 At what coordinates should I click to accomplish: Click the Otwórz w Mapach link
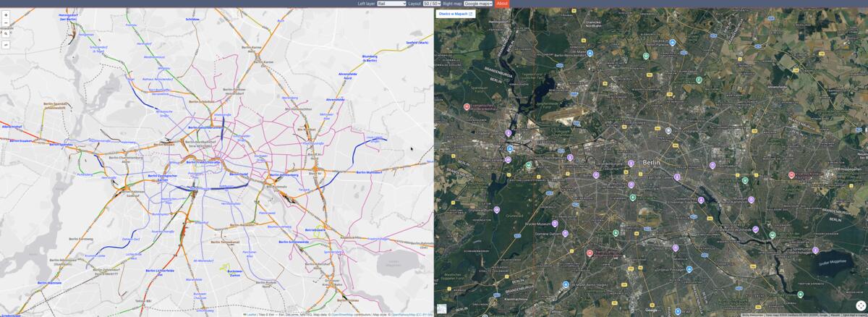point(455,14)
